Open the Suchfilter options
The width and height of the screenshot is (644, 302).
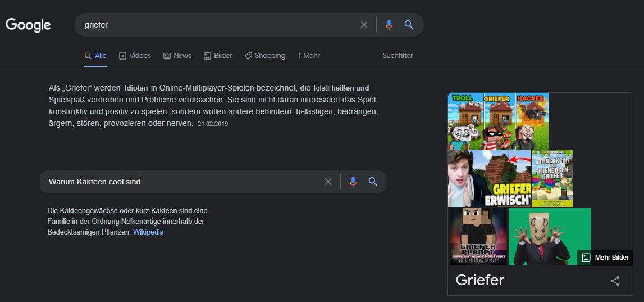[x=398, y=56]
